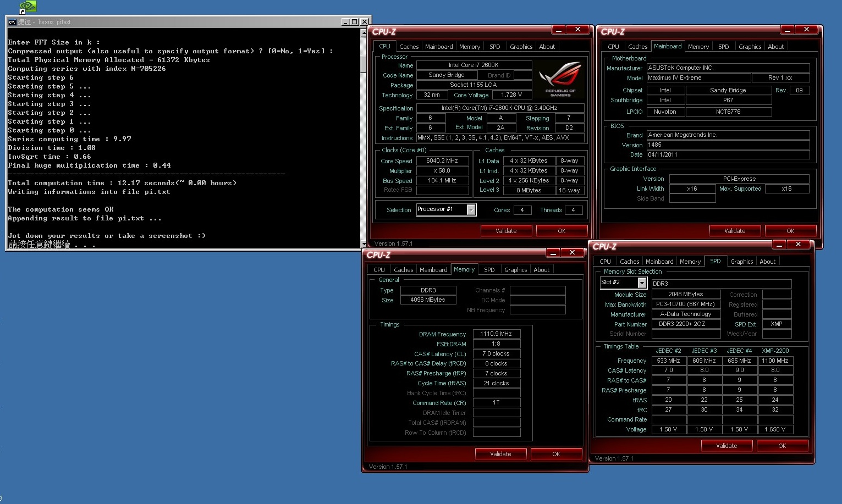The image size is (842, 504).
Task: Click the console window system menu icon
Action: pos(12,22)
